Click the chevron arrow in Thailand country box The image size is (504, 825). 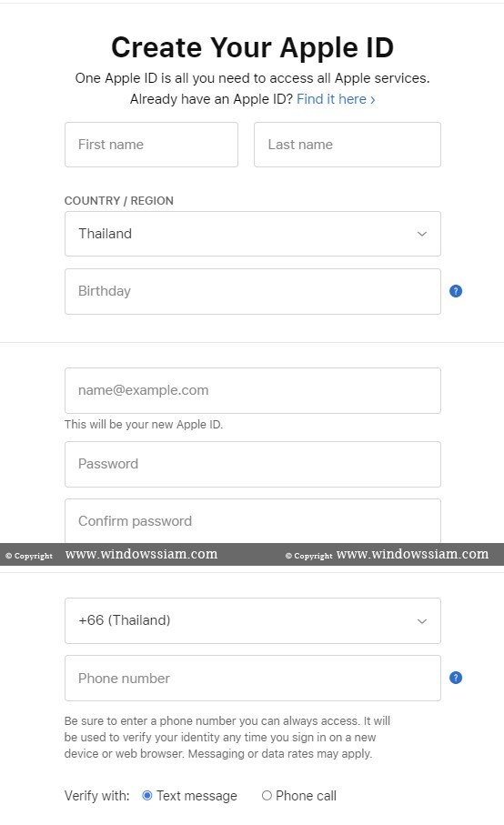[422, 234]
